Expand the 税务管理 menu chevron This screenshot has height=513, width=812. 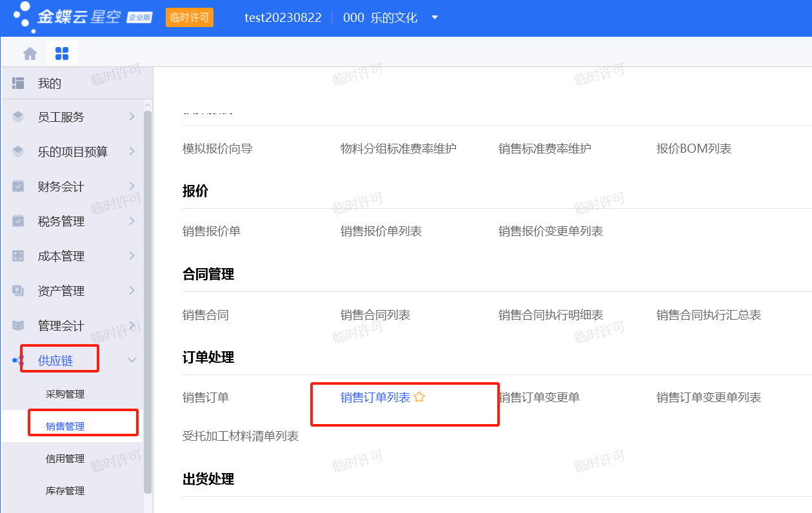[x=132, y=221]
